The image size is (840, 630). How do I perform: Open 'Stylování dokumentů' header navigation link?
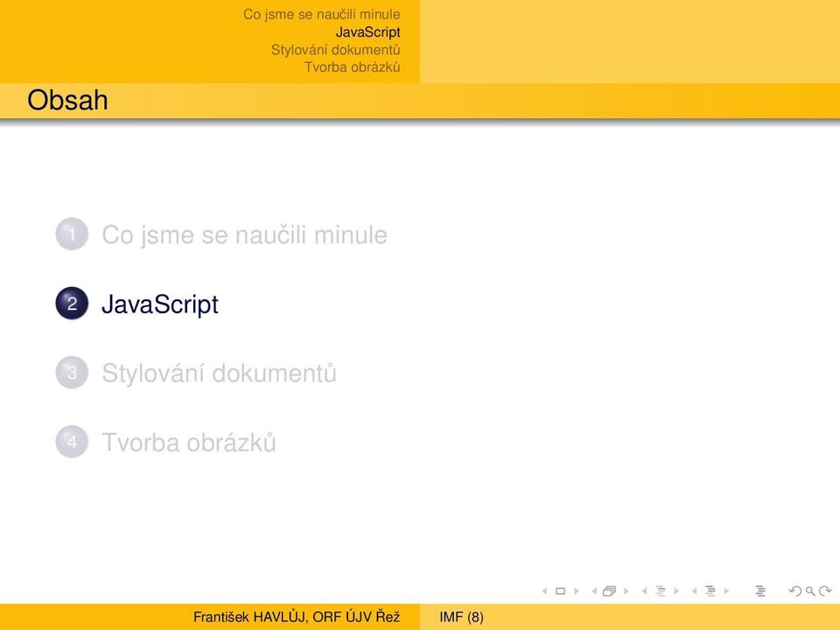coord(335,50)
